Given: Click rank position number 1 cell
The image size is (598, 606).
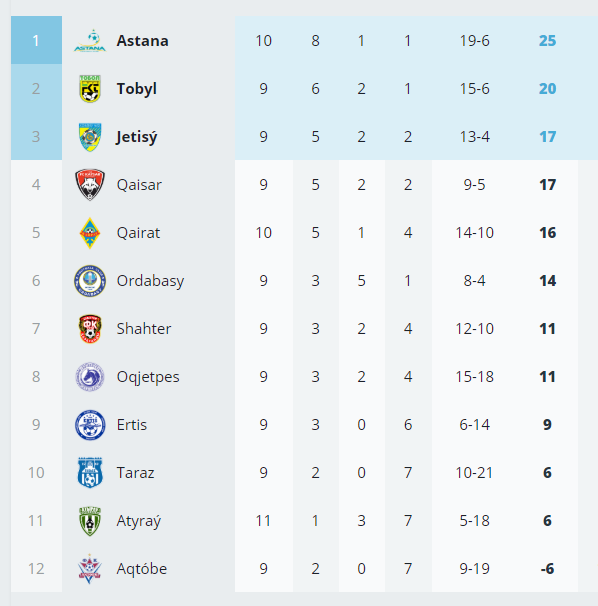Looking at the screenshot, I should coord(36,40).
